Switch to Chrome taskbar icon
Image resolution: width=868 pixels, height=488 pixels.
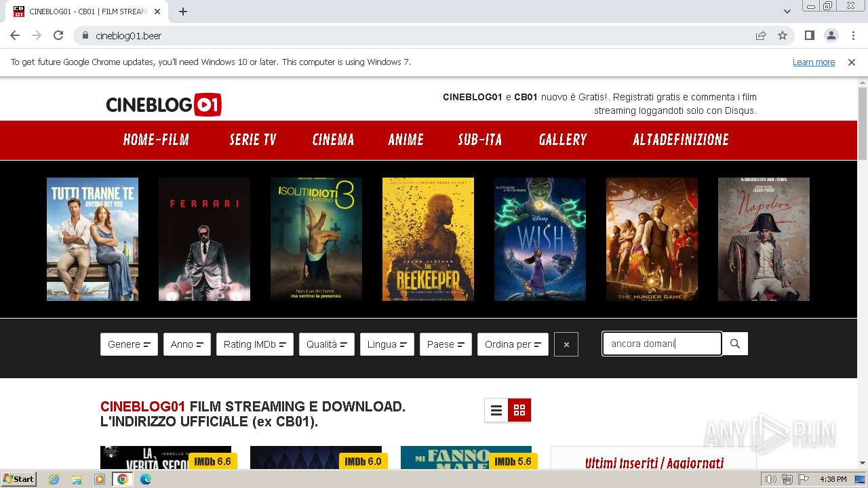(x=123, y=479)
